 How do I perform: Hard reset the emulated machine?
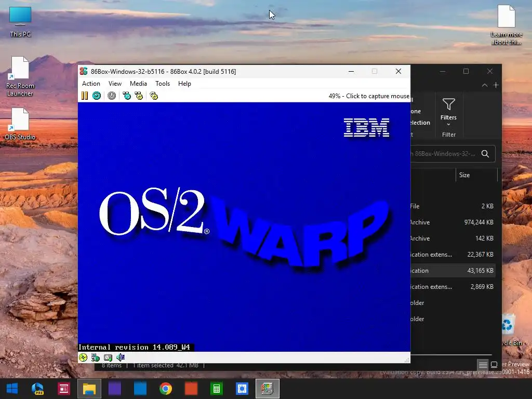[97, 96]
